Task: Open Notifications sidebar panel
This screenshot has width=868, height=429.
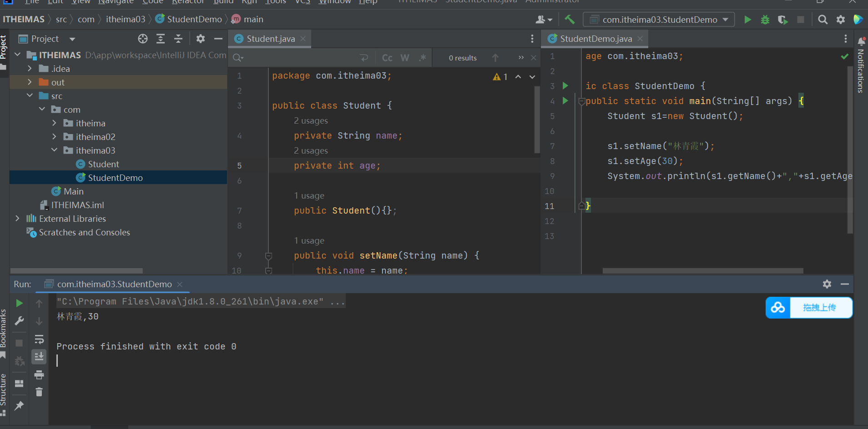Action: (x=861, y=65)
